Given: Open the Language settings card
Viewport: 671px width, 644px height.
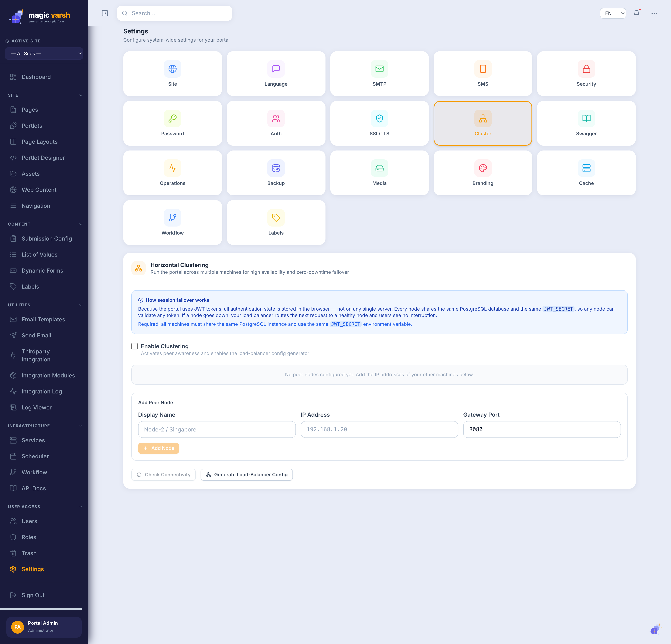Looking at the screenshot, I should [x=276, y=74].
